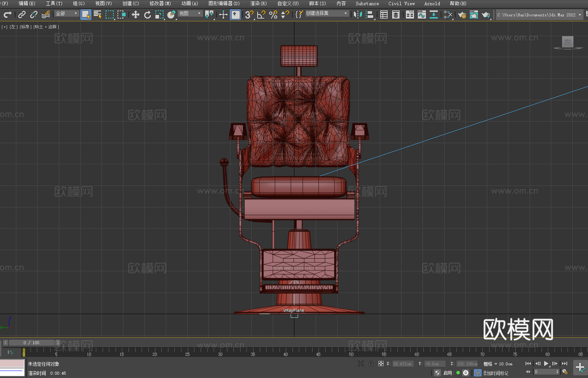The image size is (588, 378).
Task: Select the Bind to Space Warp tool
Action: (46, 14)
